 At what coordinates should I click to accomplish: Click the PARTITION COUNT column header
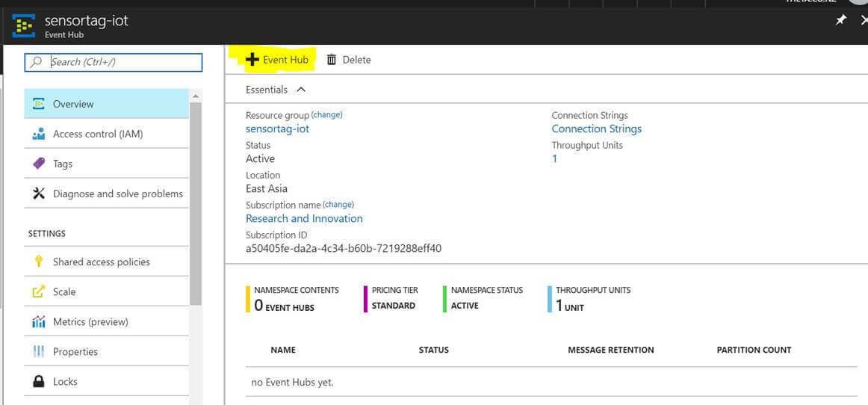pyautogui.click(x=754, y=350)
